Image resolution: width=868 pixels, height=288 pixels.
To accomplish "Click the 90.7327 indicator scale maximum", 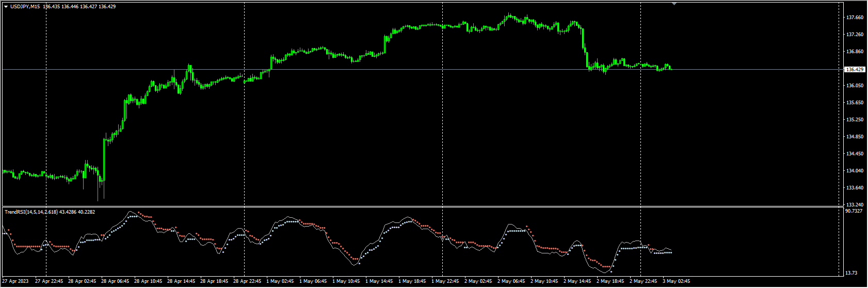I will coord(856,211).
